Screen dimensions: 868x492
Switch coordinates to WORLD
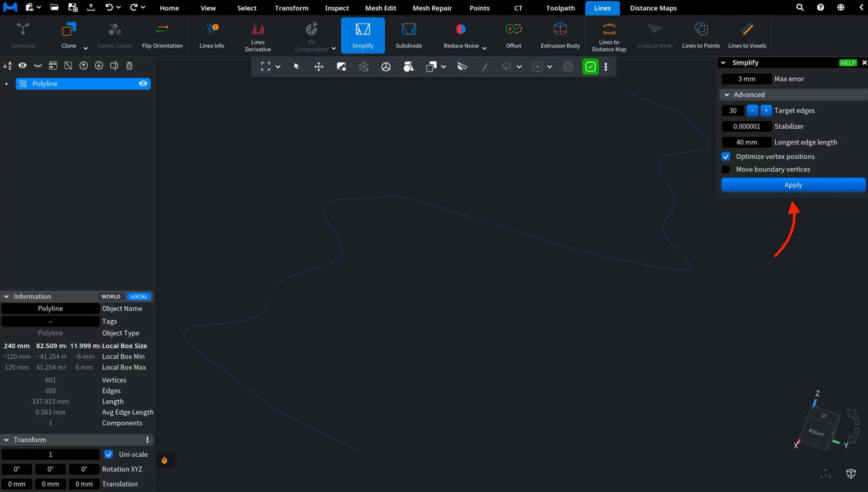point(111,297)
